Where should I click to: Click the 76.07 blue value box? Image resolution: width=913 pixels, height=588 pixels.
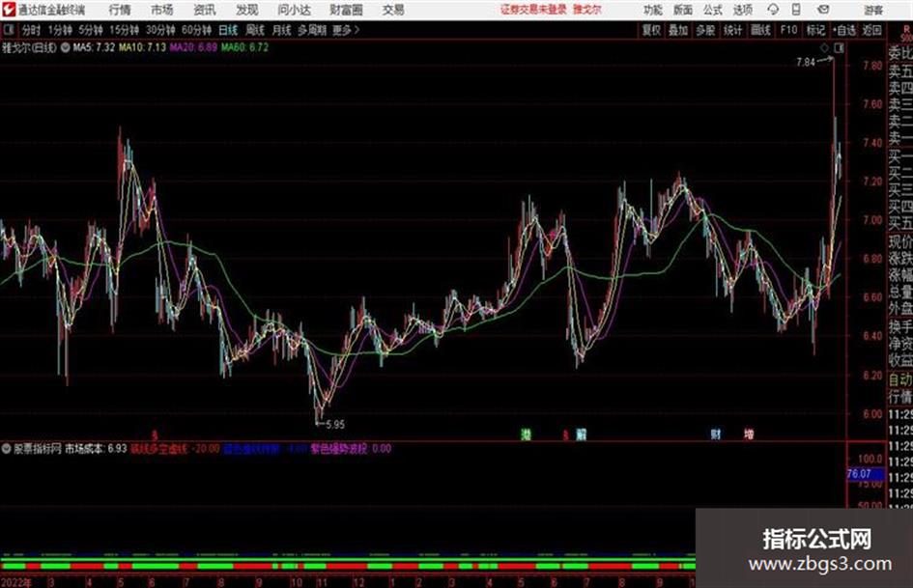pyautogui.click(x=866, y=474)
